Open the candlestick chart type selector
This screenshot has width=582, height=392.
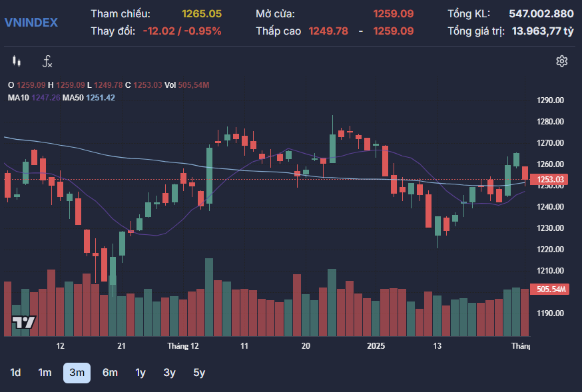pos(17,62)
